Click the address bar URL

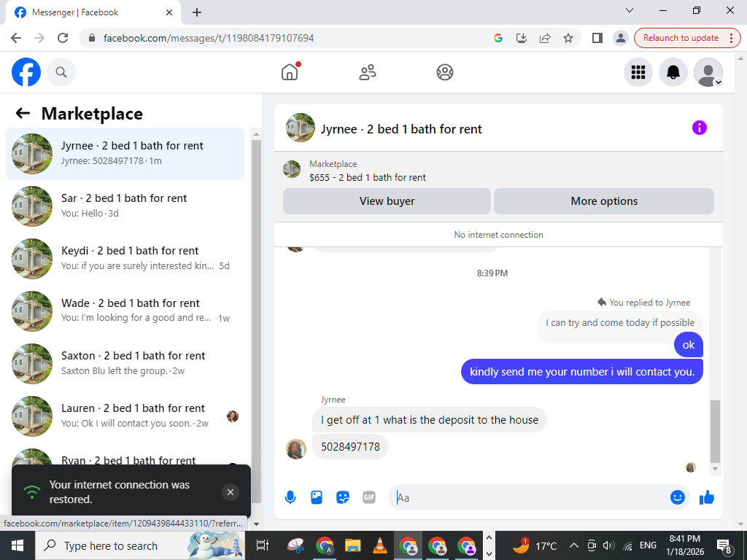209,38
